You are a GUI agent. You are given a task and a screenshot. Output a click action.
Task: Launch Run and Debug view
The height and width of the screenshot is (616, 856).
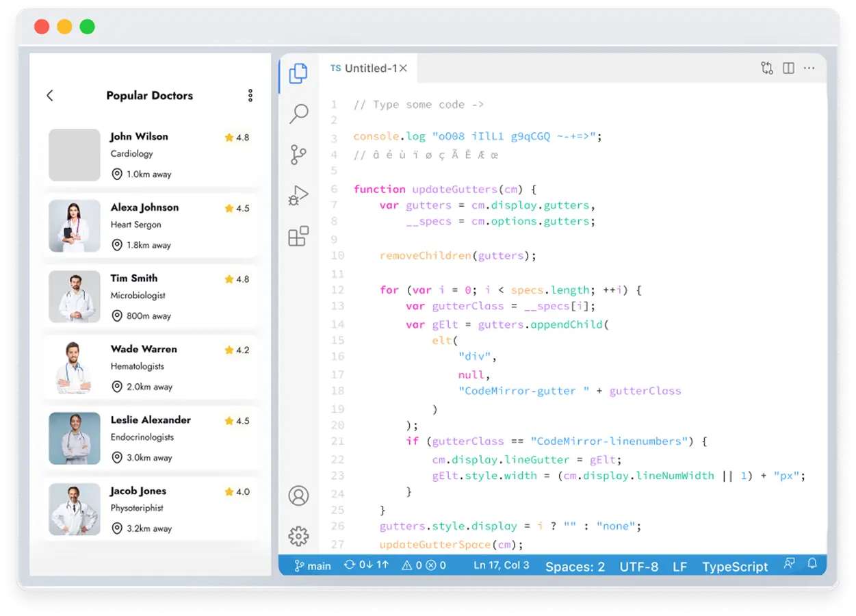298,194
